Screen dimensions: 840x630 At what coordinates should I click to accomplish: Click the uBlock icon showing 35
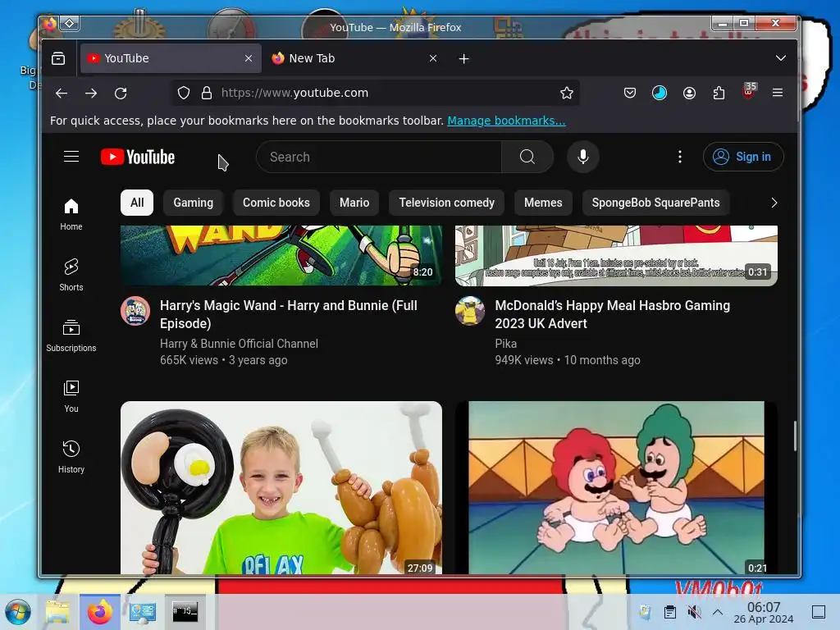click(x=749, y=92)
